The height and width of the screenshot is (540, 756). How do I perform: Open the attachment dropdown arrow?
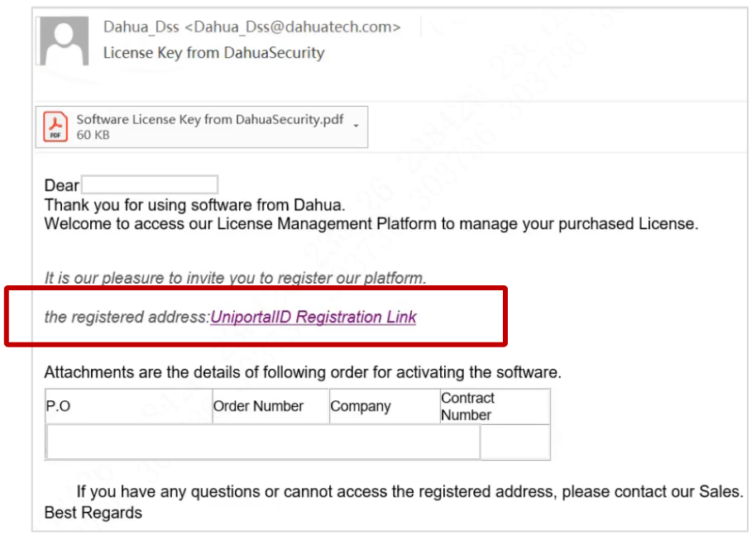click(x=356, y=126)
